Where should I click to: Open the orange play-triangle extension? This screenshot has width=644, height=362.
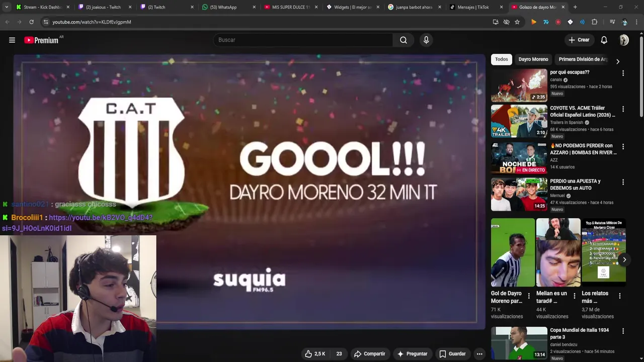[x=534, y=22]
